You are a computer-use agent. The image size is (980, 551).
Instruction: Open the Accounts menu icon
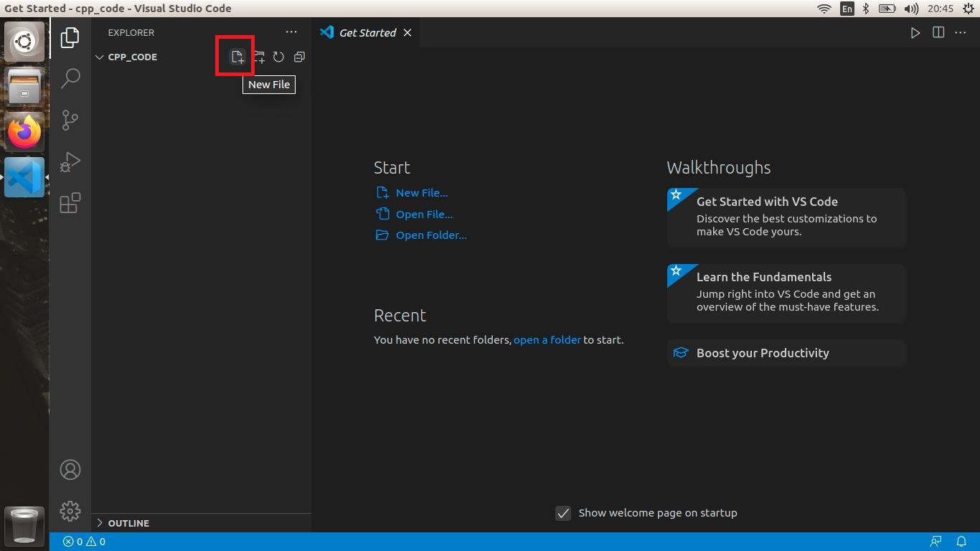click(70, 470)
